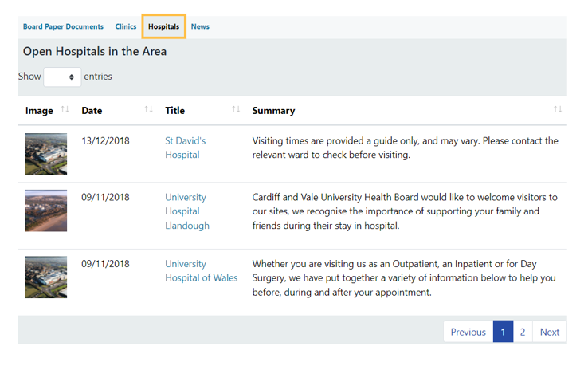Select the 13/12/2018 date cell

105,141
